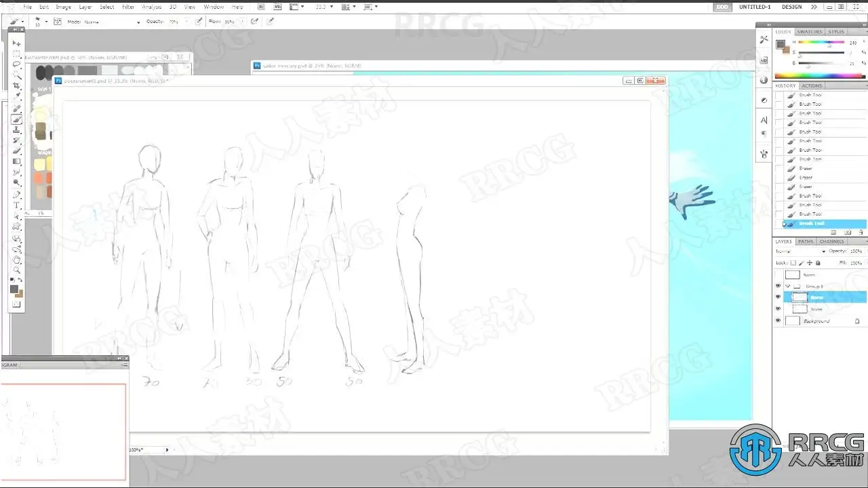The width and height of the screenshot is (868, 488).
Task: Select the Gradient tool
Action: [17, 161]
